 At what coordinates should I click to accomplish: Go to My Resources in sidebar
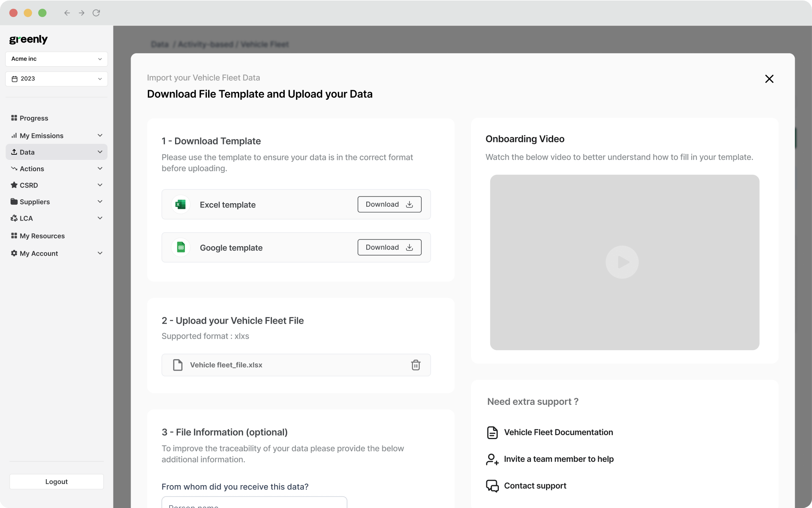click(42, 236)
